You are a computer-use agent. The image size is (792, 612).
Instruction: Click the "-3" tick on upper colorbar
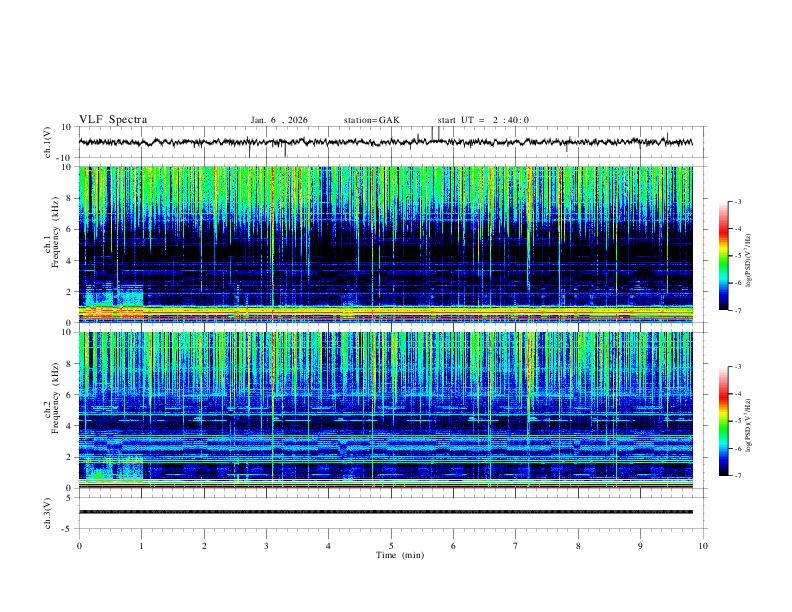[x=737, y=201]
